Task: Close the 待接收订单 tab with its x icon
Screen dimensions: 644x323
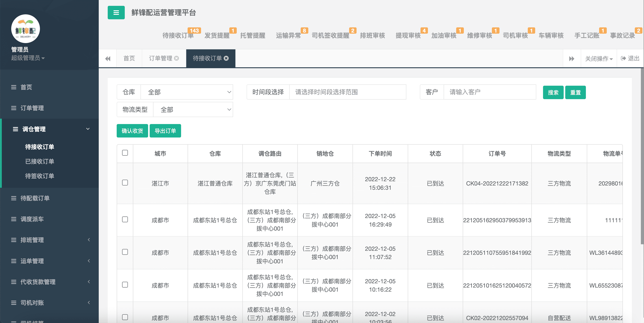Action: 226,58
